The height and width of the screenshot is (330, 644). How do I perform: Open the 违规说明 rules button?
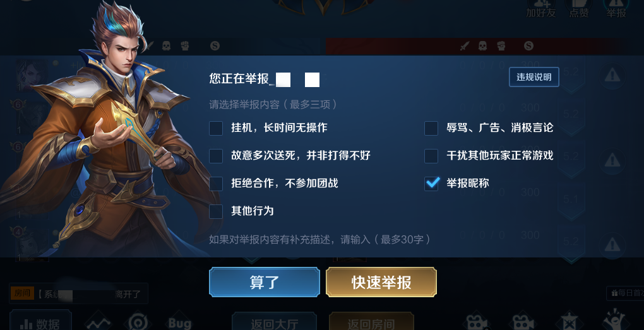pyautogui.click(x=534, y=77)
